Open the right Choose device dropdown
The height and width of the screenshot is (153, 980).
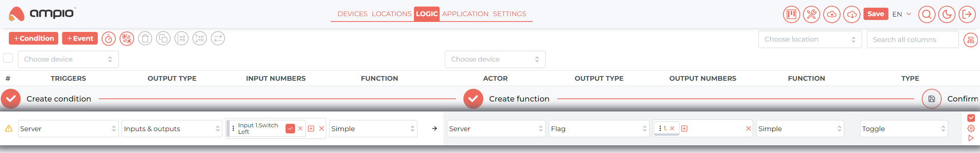coord(495,59)
